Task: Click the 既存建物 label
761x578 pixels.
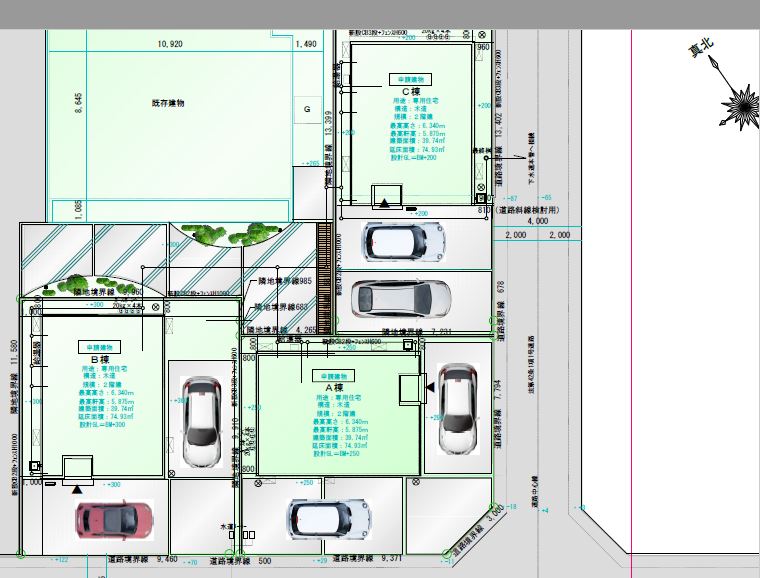Action: [168, 103]
